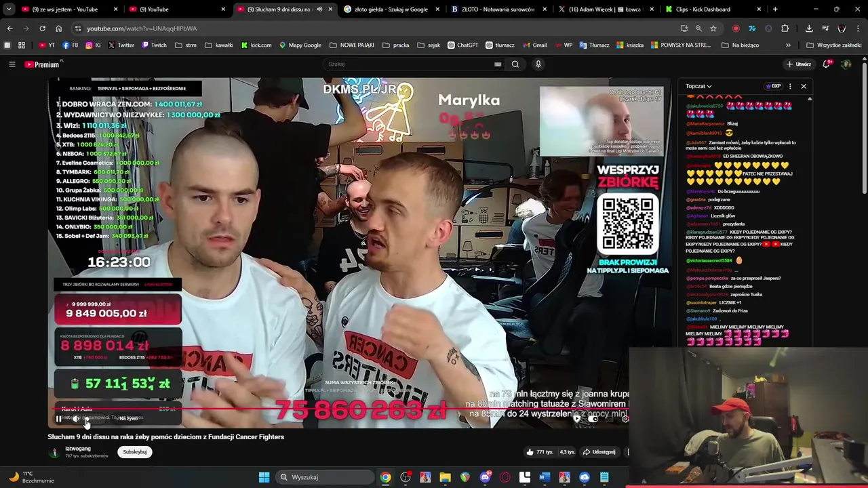Reload the page
This screenshot has width=868, height=488.
tap(42, 28)
